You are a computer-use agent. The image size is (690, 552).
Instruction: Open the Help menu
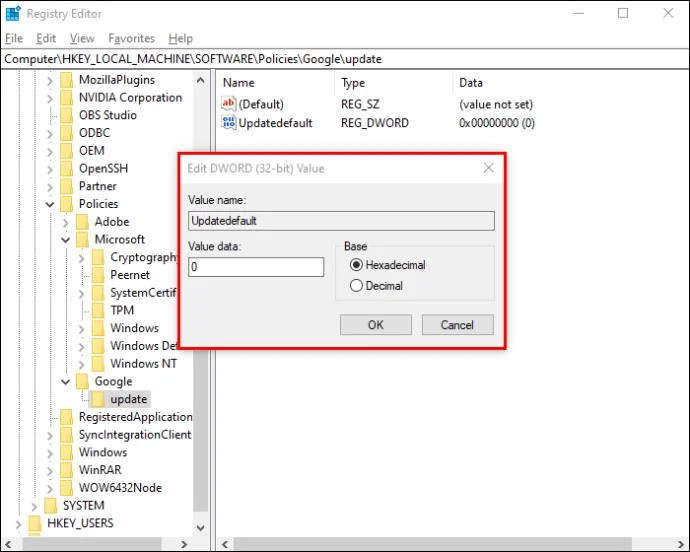(180, 39)
